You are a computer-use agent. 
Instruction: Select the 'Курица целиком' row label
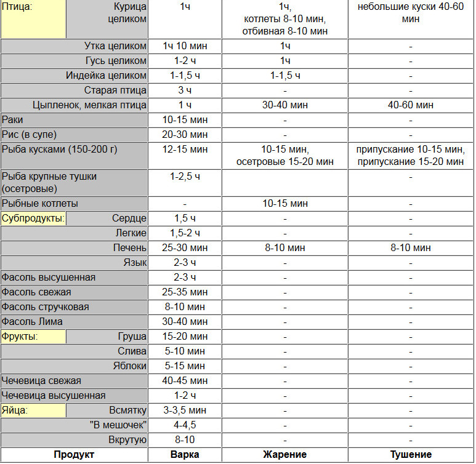tap(107, 19)
